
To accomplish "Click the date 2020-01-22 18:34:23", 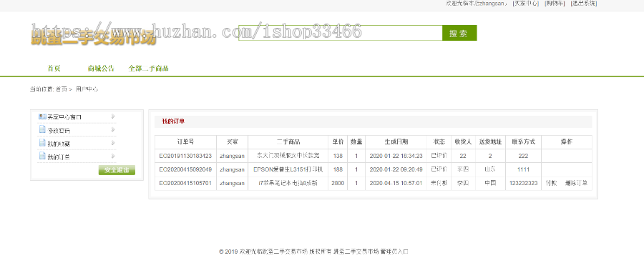I will (396, 156).
